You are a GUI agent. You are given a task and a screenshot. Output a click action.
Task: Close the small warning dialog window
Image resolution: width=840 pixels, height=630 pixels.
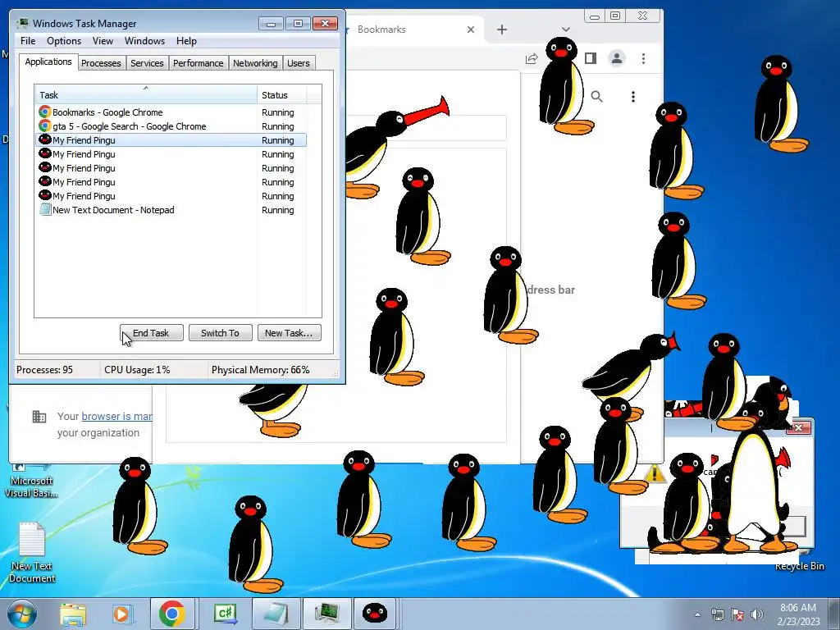(798, 427)
